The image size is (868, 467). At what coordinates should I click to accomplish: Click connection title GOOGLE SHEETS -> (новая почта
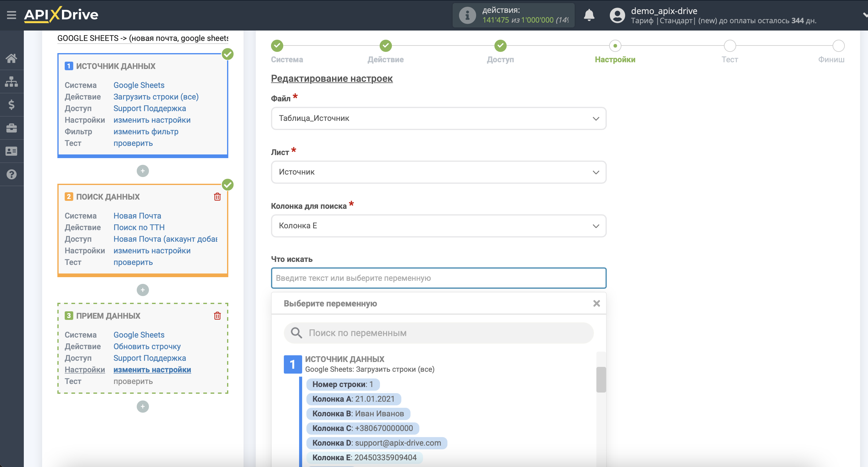[143, 38]
